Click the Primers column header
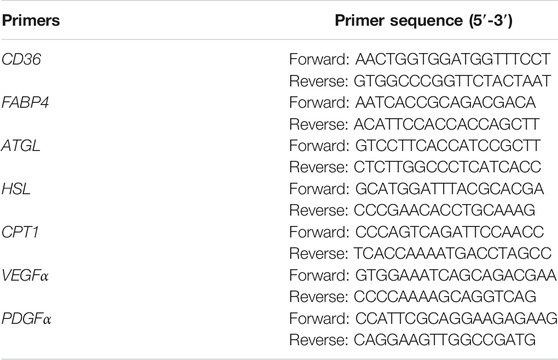Viewport: 558px width, 360px height. (x=31, y=21)
